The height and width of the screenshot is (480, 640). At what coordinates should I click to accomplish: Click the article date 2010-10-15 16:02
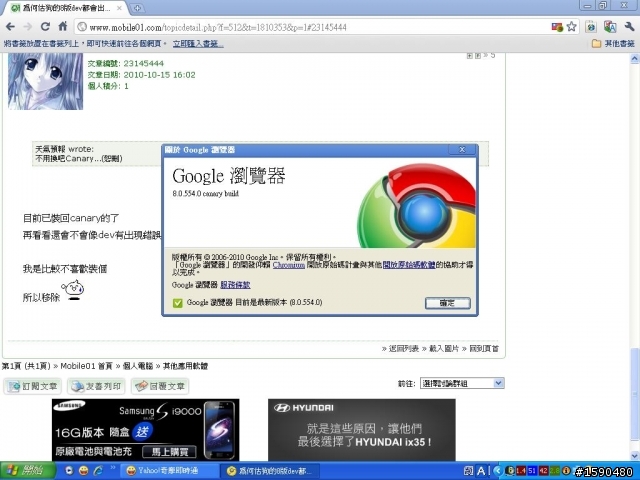coord(160,75)
